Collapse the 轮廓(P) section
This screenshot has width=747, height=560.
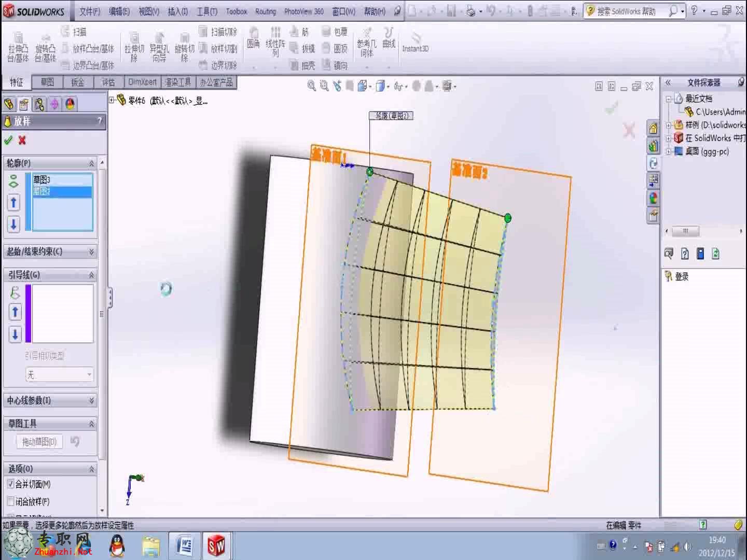click(x=91, y=163)
